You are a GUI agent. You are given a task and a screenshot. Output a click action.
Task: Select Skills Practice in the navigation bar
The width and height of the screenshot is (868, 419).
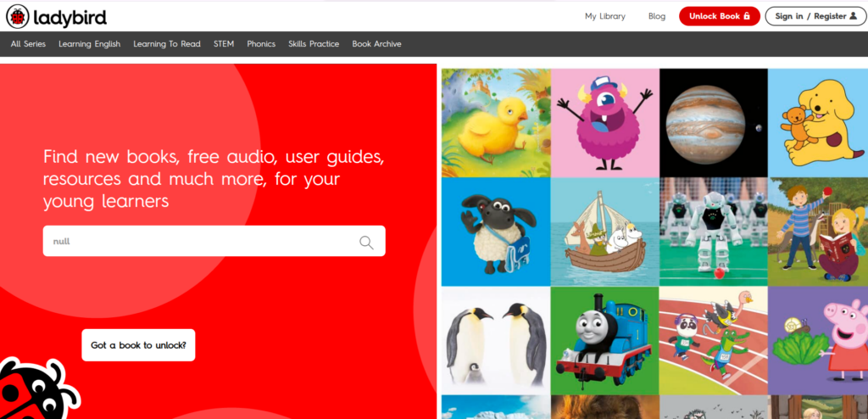314,44
